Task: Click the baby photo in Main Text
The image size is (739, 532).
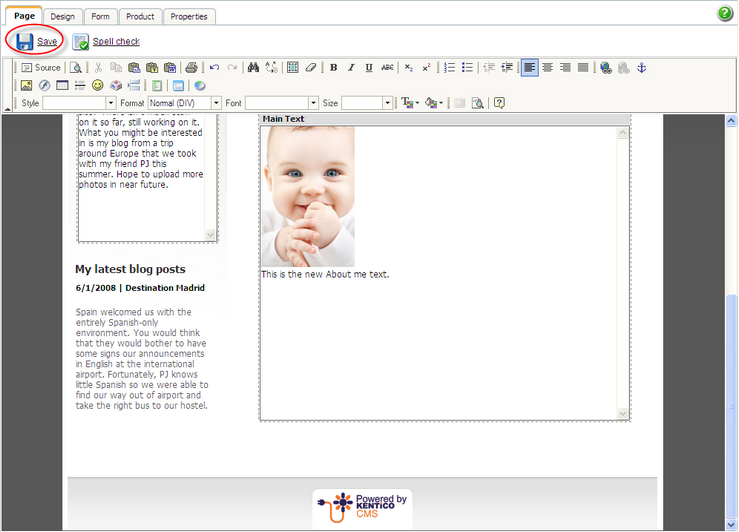Action: point(308,196)
